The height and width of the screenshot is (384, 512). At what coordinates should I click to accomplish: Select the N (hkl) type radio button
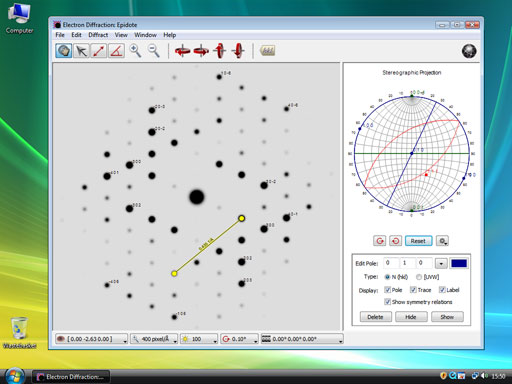pyautogui.click(x=387, y=277)
